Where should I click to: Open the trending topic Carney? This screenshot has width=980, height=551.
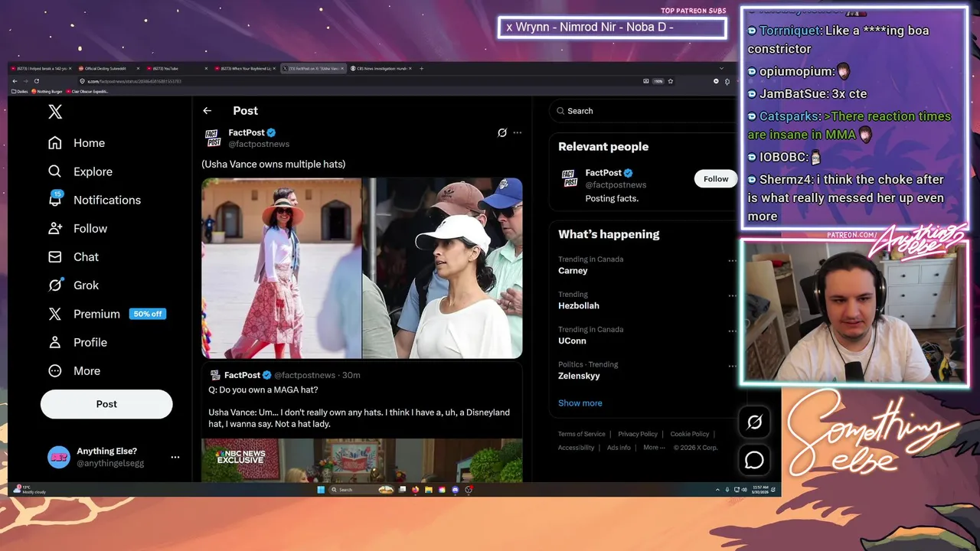(573, 270)
